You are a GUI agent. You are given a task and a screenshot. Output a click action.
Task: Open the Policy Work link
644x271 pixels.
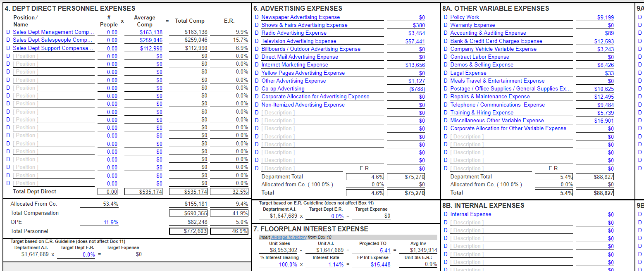465,17
